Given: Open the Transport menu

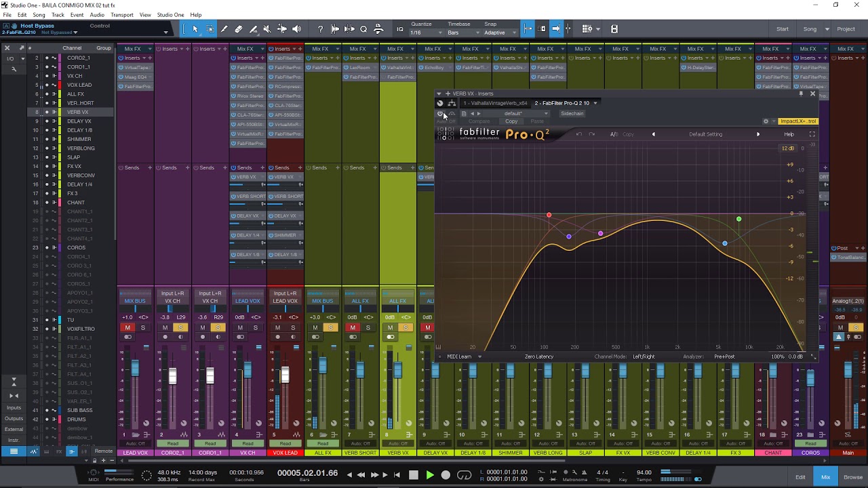Looking at the screenshot, I should (x=122, y=15).
